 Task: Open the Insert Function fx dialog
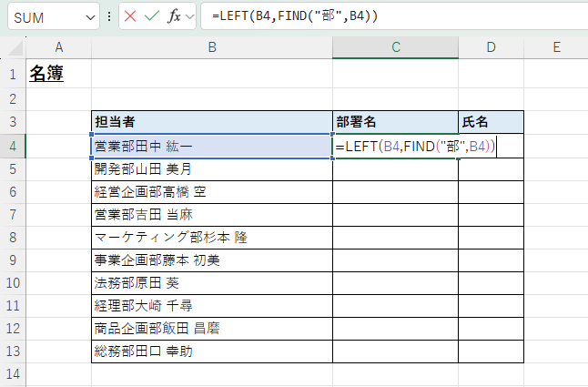(x=174, y=17)
